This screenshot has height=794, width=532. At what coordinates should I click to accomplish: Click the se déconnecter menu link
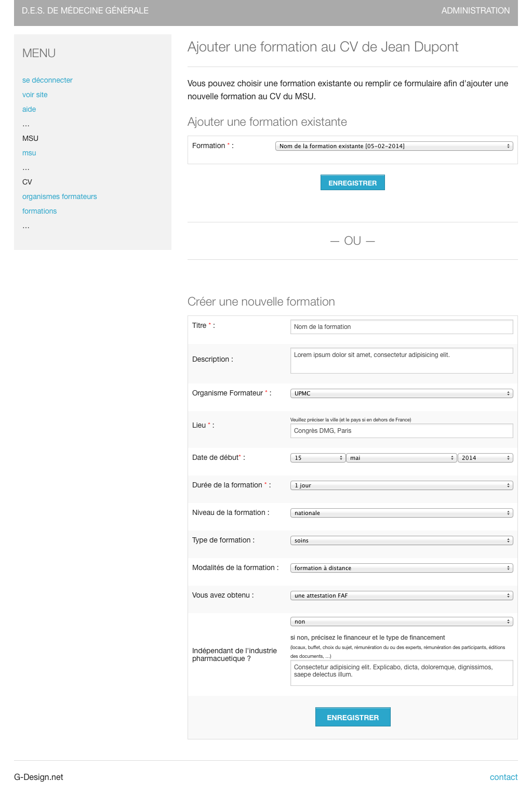coord(47,80)
